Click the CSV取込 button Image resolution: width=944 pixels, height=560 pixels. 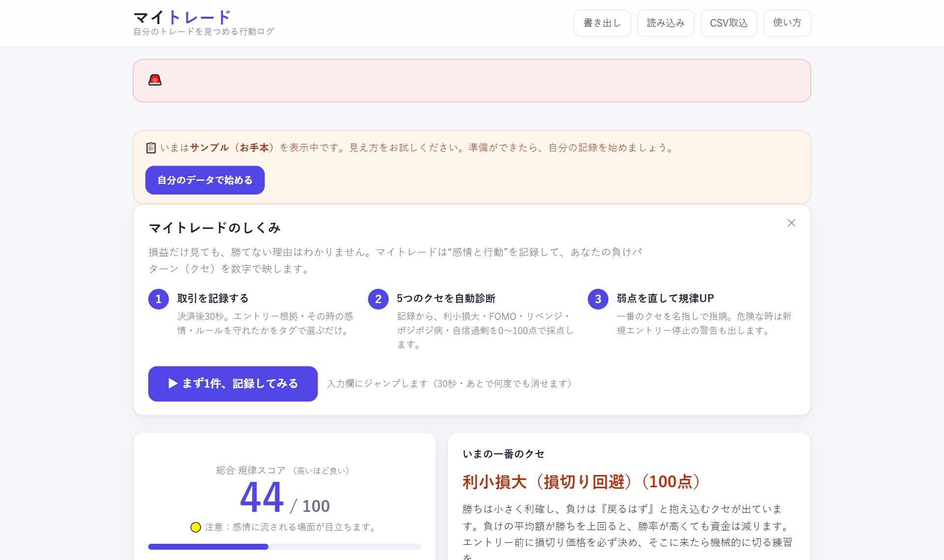pyautogui.click(x=729, y=23)
